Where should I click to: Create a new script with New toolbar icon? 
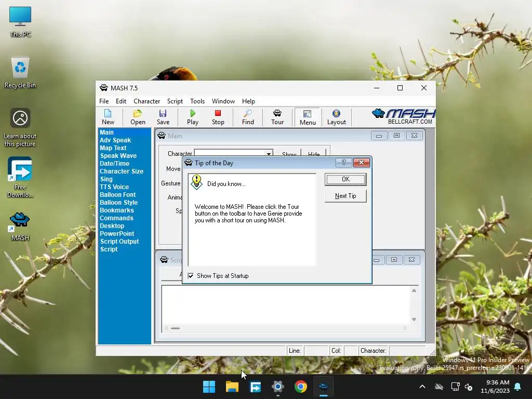click(108, 117)
